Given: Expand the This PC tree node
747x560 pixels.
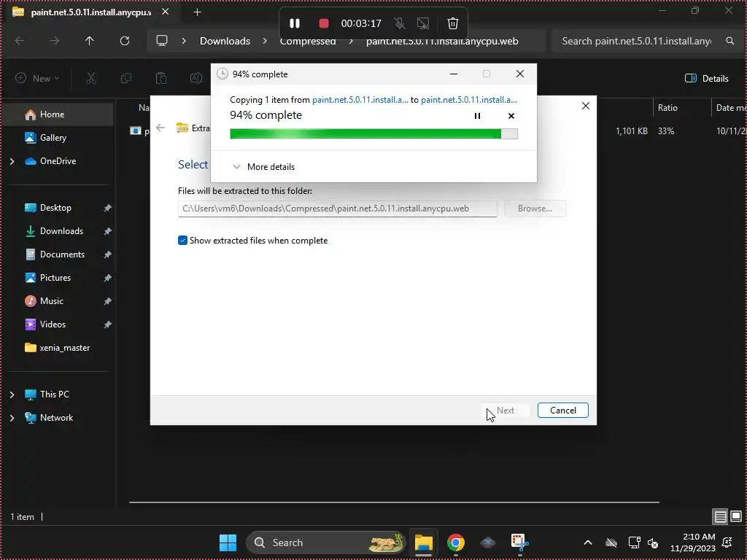Looking at the screenshot, I should pos(12,394).
